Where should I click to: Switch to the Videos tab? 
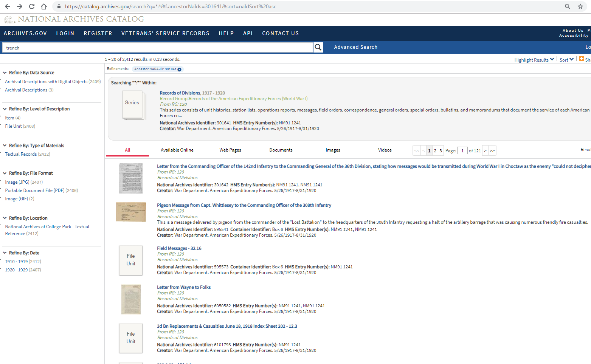point(385,150)
